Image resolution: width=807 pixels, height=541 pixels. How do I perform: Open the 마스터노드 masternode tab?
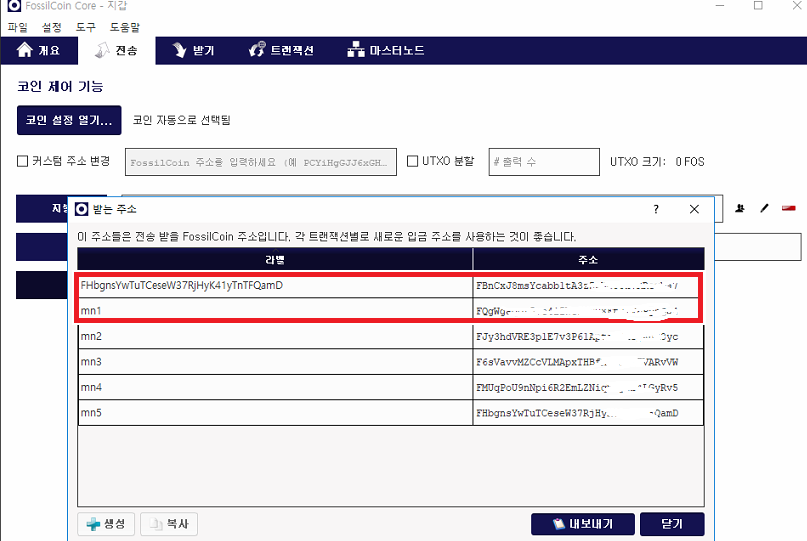coord(386,50)
